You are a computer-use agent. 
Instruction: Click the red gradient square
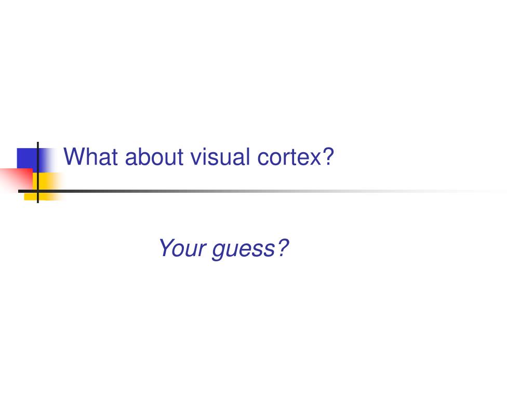pos(16,179)
